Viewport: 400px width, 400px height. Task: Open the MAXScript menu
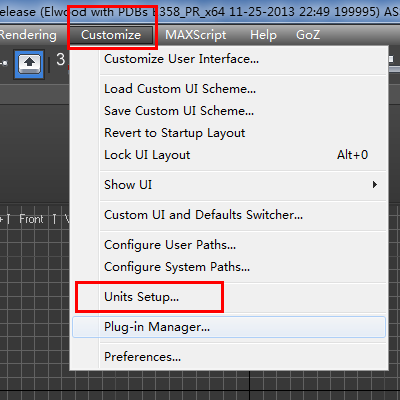tap(196, 35)
